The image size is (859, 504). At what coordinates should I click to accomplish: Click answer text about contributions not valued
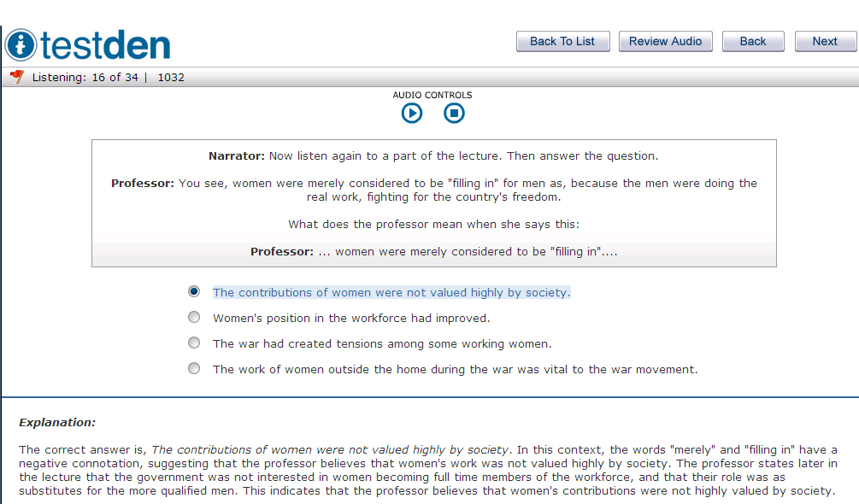(391, 292)
